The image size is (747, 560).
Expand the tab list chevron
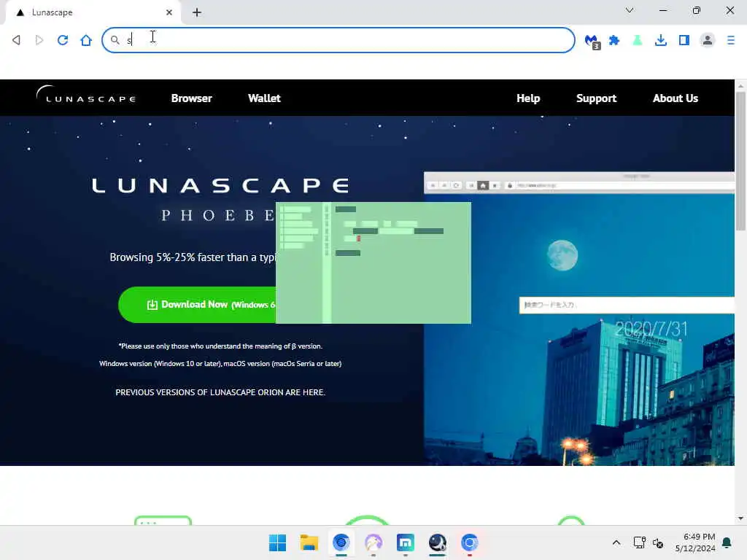(x=630, y=10)
